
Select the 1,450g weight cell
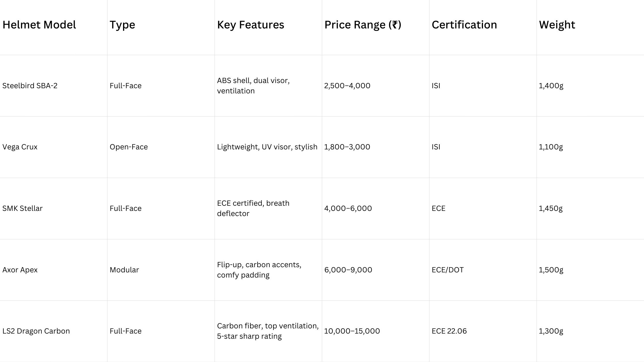pos(551,208)
